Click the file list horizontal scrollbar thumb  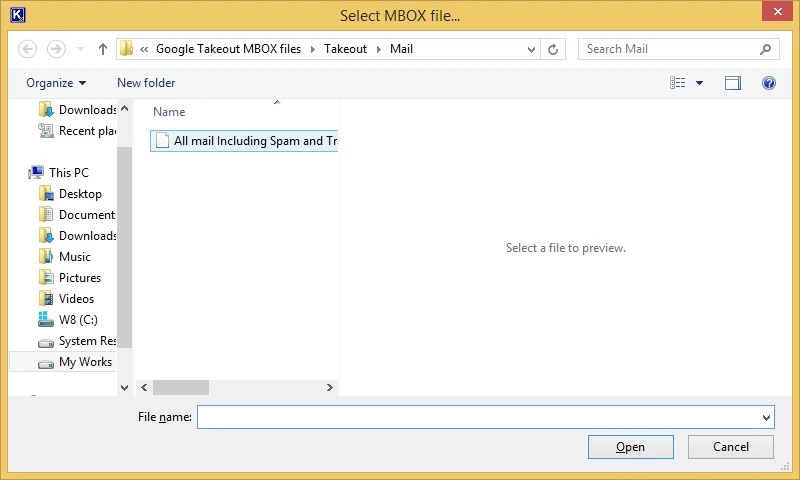[x=181, y=388]
